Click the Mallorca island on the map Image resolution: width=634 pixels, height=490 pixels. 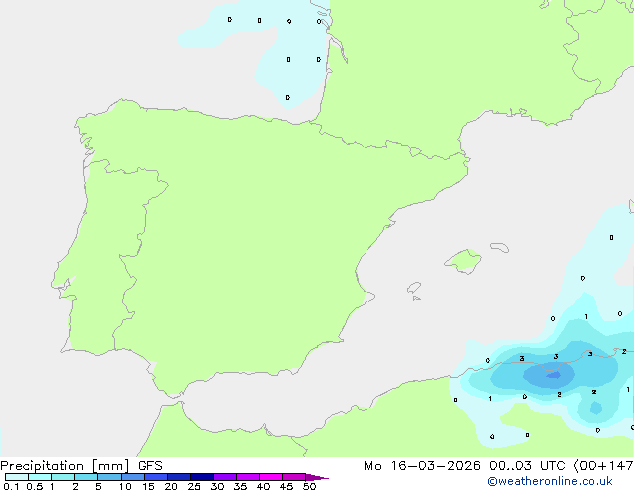coord(463,261)
